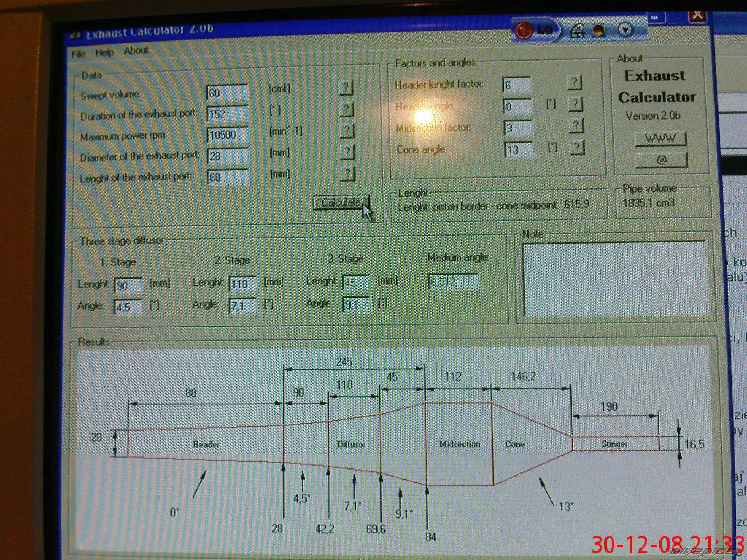Click ? beside Diameter of the exhaust port
747x560 pixels.
tap(347, 152)
